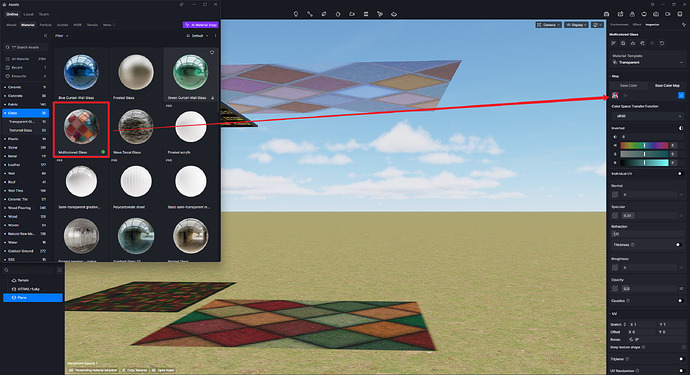Image resolution: width=690 pixels, height=375 pixels.
Task: Open the Model category tab
Action: point(11,25)
